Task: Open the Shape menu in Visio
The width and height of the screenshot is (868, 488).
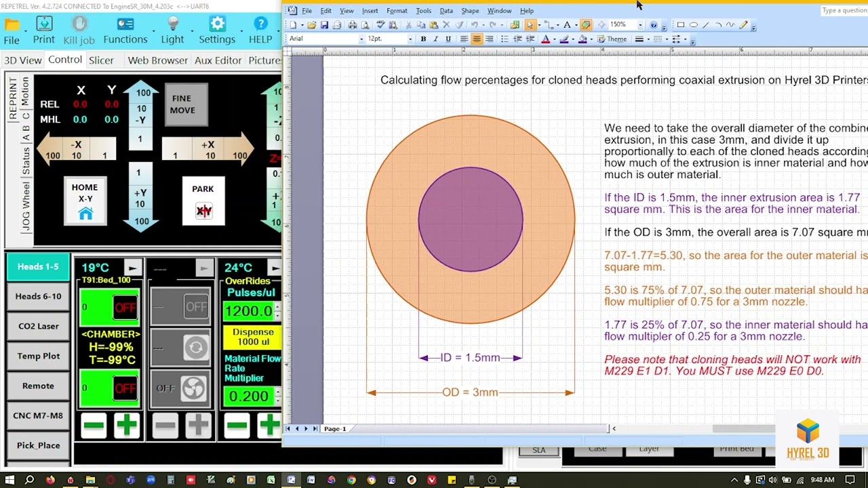Action: click(x=470, y=11)
